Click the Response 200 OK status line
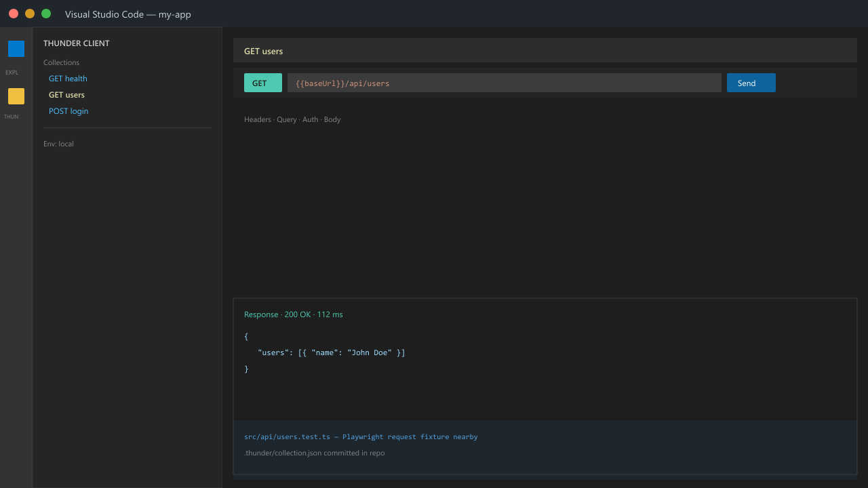The image size is (868, 488). [294, 314]
